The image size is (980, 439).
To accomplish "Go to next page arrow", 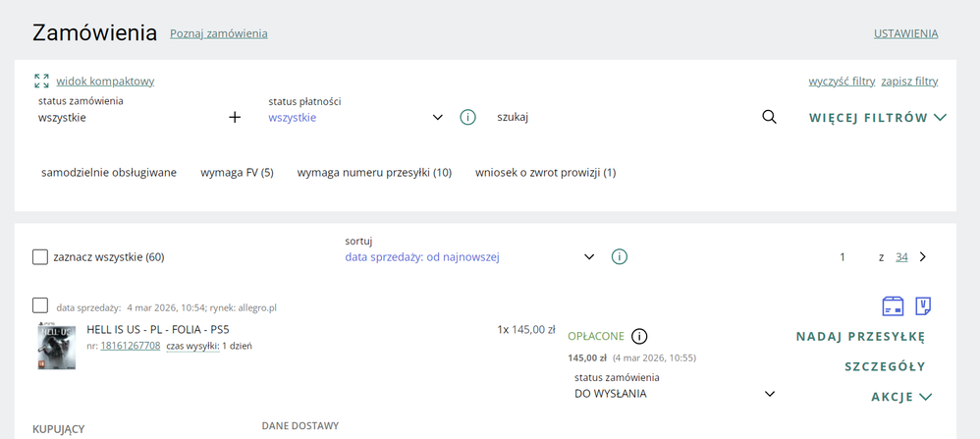I will point(922,256).
